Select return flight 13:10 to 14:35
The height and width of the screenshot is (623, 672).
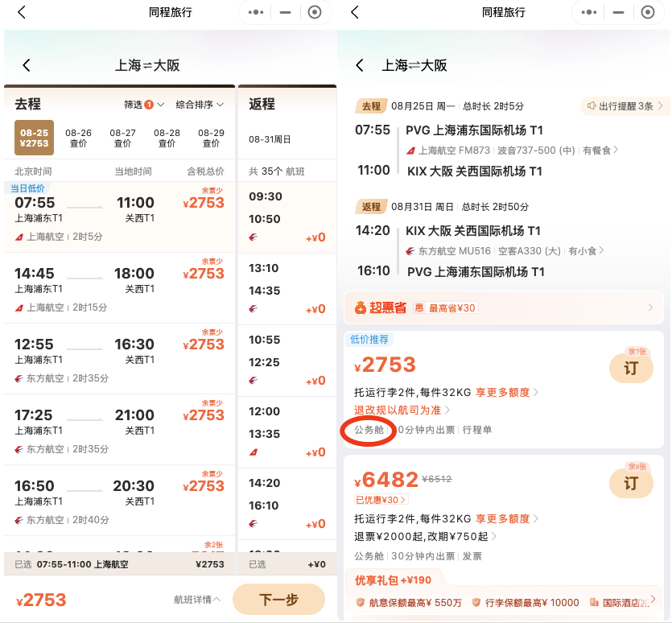click(287, 289)
